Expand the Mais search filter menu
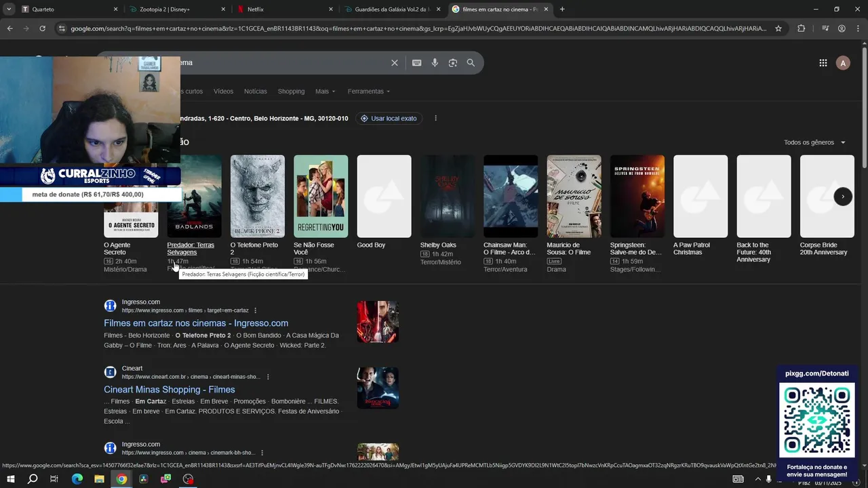 point(325,91)
